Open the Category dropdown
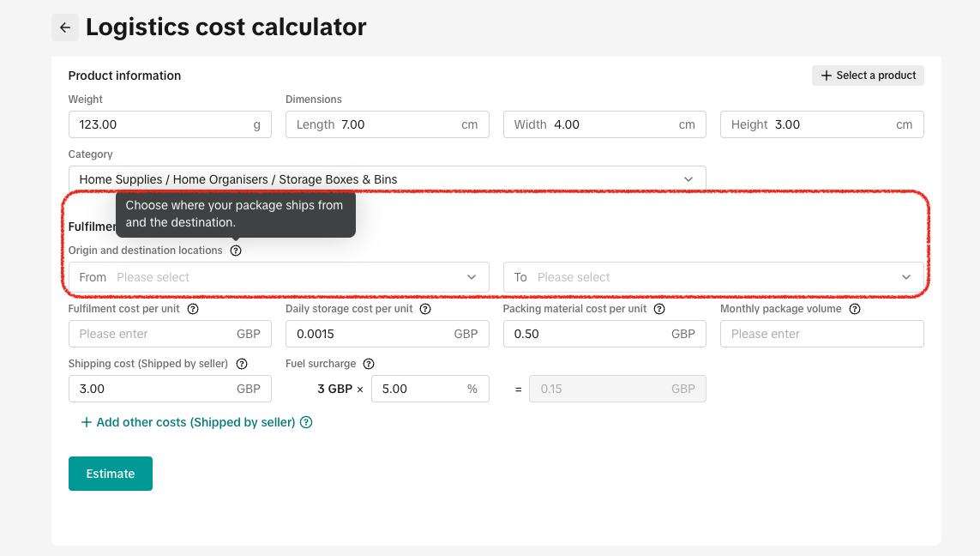Viewport: 980px width, 556px height. tap(387, 179)
